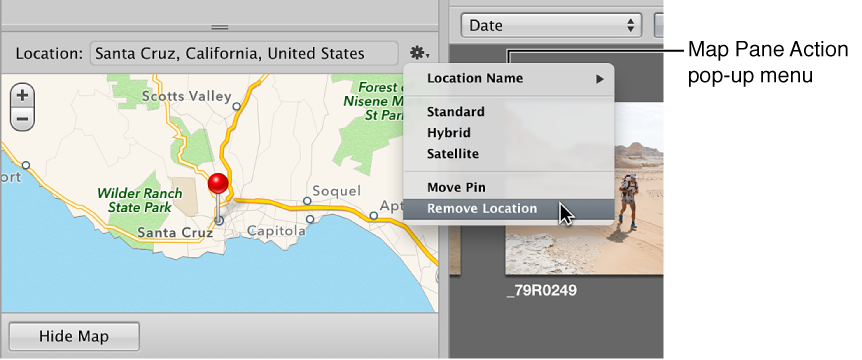Click Wilder Ranch State Park label
Viewport: 862px width, 360px height.
click(x=140, y=201)
